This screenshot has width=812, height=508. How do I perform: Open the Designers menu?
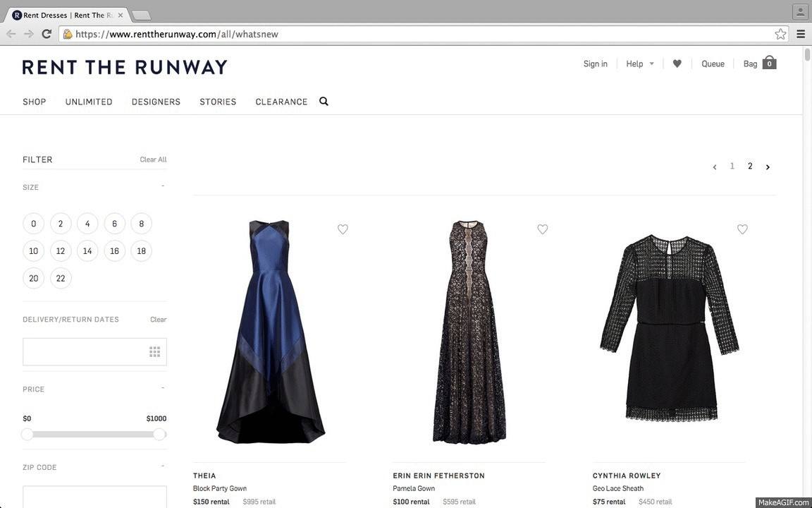point(156,102)
